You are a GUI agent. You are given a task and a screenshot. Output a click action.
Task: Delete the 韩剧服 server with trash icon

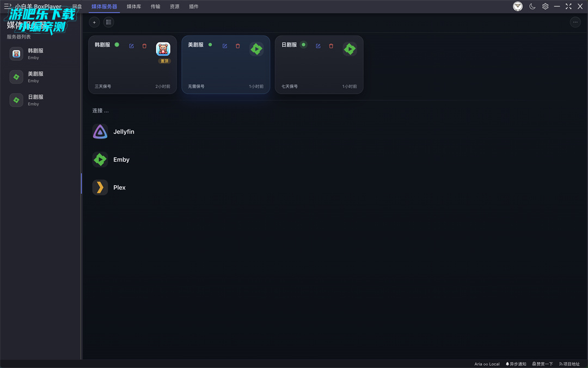(x=144, y=46)
